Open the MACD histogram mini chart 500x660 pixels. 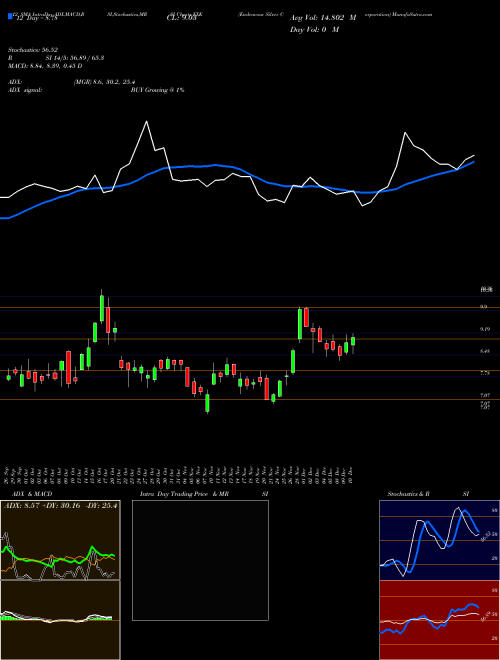[60, 620]
